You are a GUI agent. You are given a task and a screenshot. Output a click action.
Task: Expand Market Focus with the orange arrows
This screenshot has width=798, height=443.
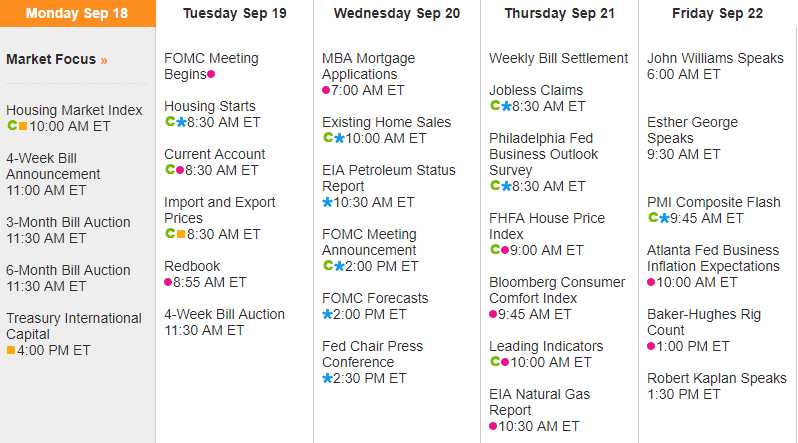[x=103, y=60]
